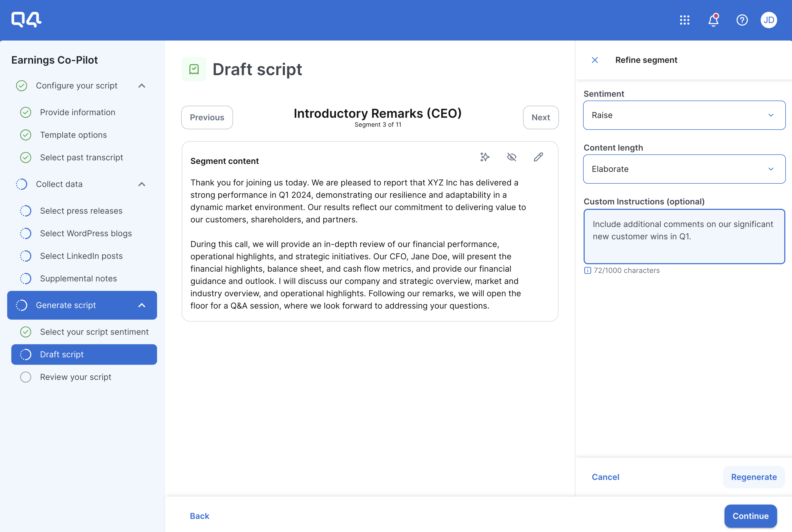Close the Refine segment panel
This screenshot has height=532, width=792.
[595, 60]
